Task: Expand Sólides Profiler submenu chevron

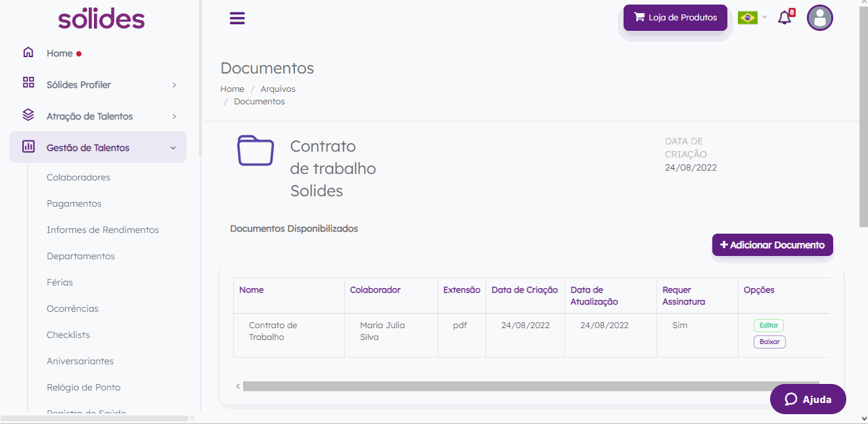Action: tap(174, 85)
